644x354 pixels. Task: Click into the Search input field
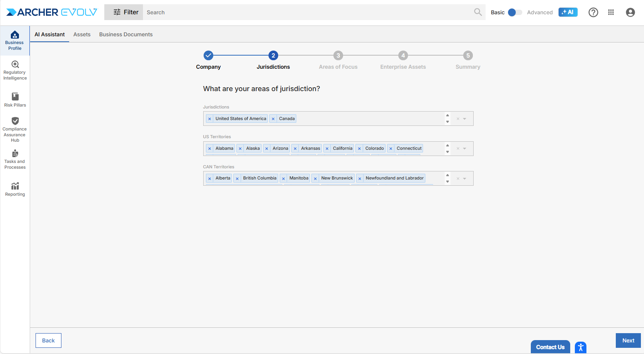pyautogui.click(x=309, y=12)
